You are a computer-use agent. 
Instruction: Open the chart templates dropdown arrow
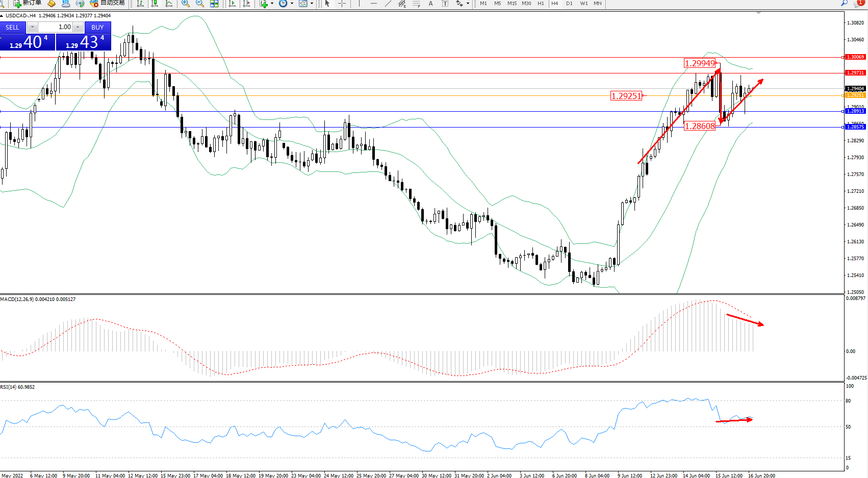click(312, 4)
